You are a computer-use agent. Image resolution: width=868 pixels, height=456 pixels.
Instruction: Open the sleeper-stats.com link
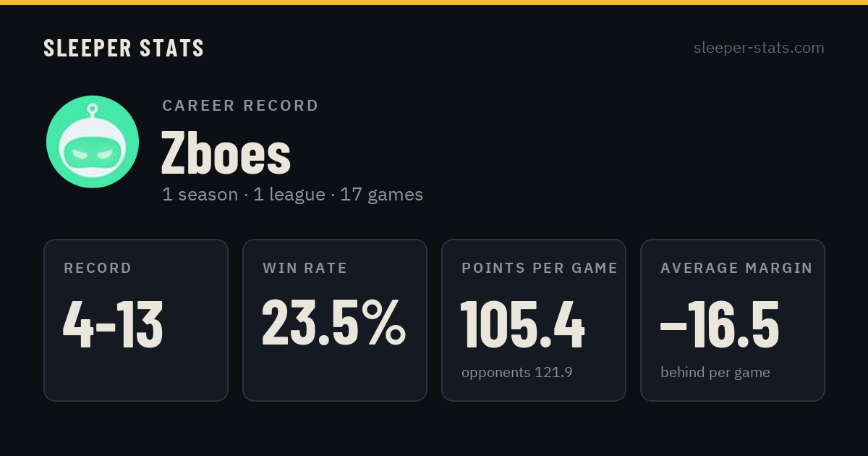tap(759, 48)
